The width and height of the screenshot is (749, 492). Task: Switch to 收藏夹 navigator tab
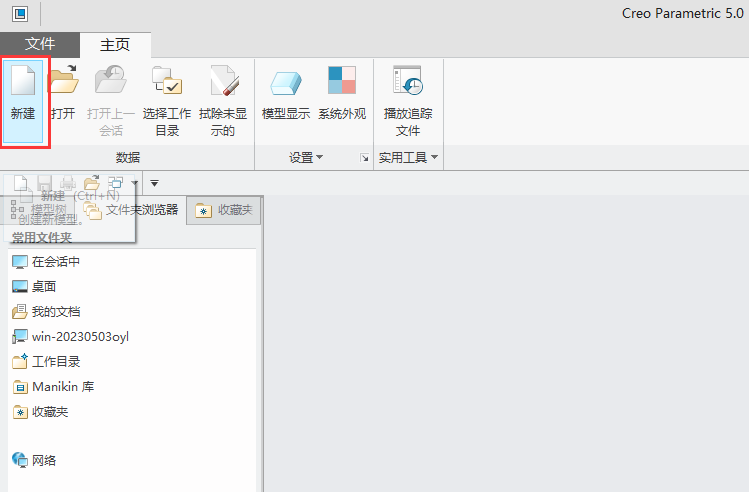(224, 210)
